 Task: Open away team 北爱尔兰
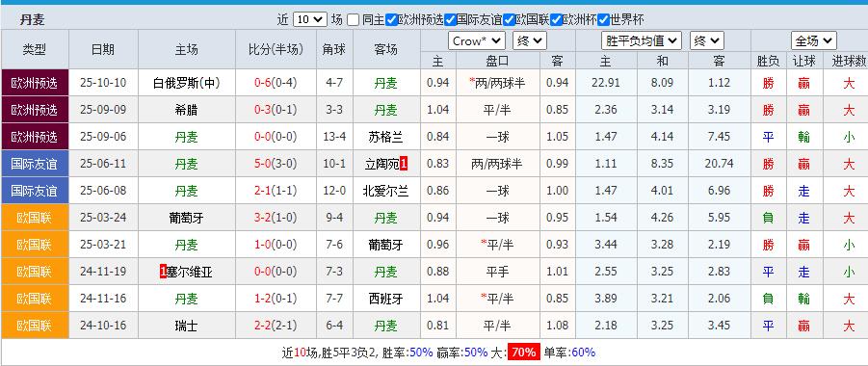point(386,191)
